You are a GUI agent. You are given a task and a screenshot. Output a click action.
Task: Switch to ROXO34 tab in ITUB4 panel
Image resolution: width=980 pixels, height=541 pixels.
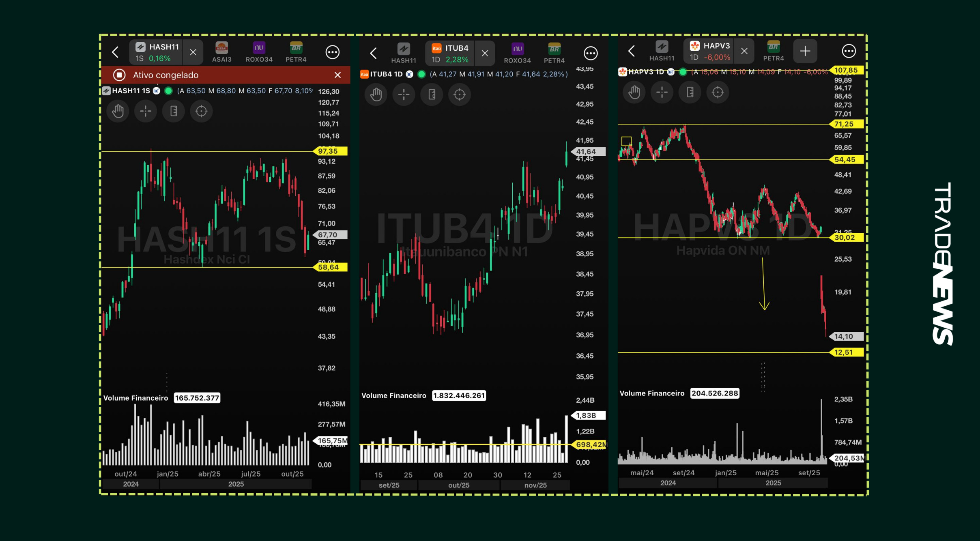click(x=517, y=53)
